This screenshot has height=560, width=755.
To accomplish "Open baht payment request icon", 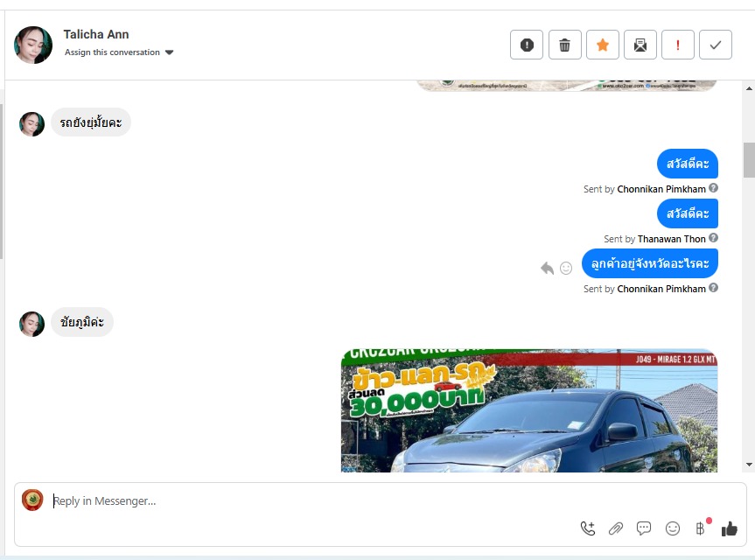I will click(x=701, y=528).
